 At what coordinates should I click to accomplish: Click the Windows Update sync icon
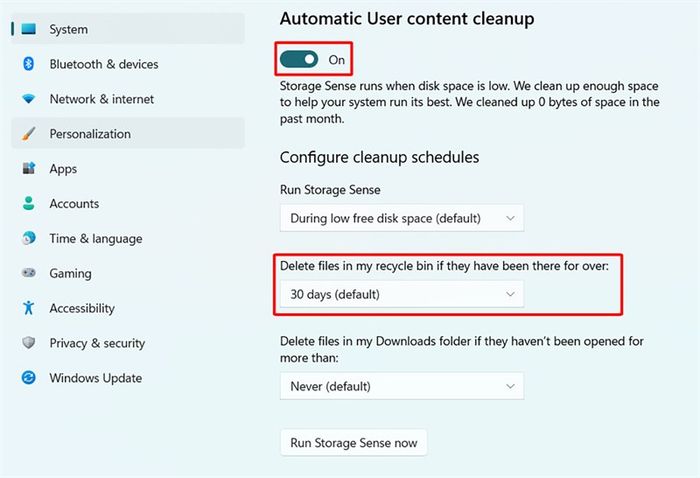tap(29, 378)
